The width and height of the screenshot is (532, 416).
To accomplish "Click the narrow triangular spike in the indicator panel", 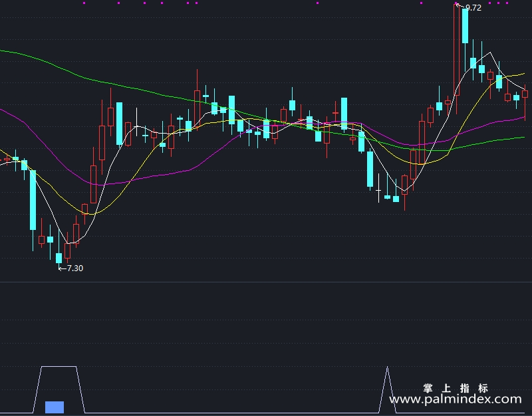I will coord(387,389).
